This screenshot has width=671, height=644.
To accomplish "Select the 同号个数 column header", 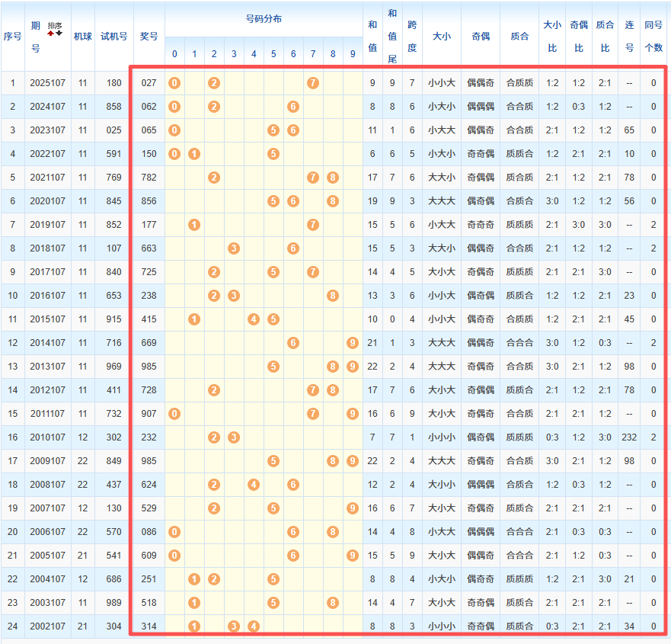I will tap(653, 36).
